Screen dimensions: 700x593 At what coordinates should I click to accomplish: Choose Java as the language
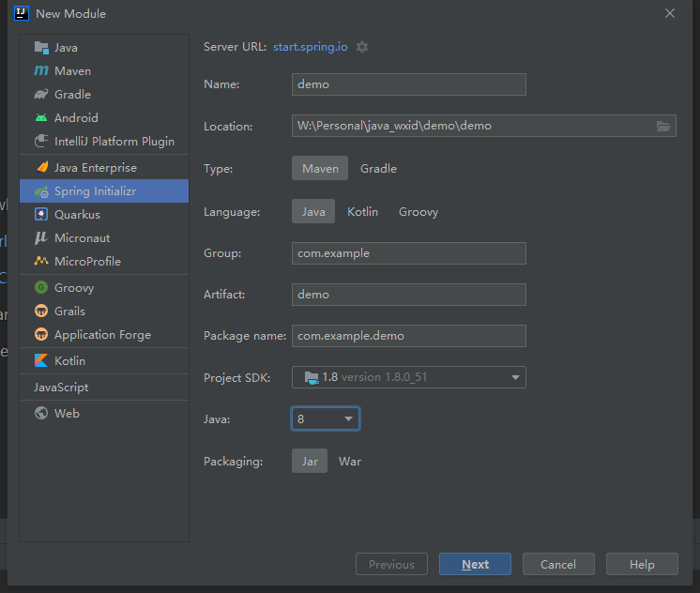tap(313, 212)
